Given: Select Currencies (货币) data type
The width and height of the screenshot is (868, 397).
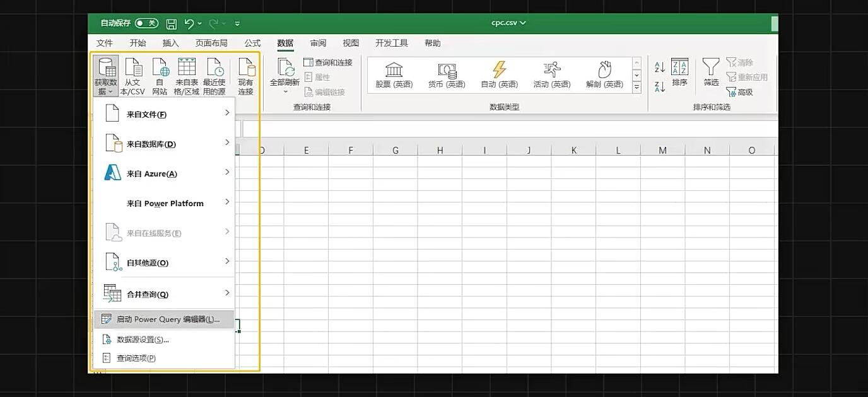Looking at the screenshot, I should (447, 75).
